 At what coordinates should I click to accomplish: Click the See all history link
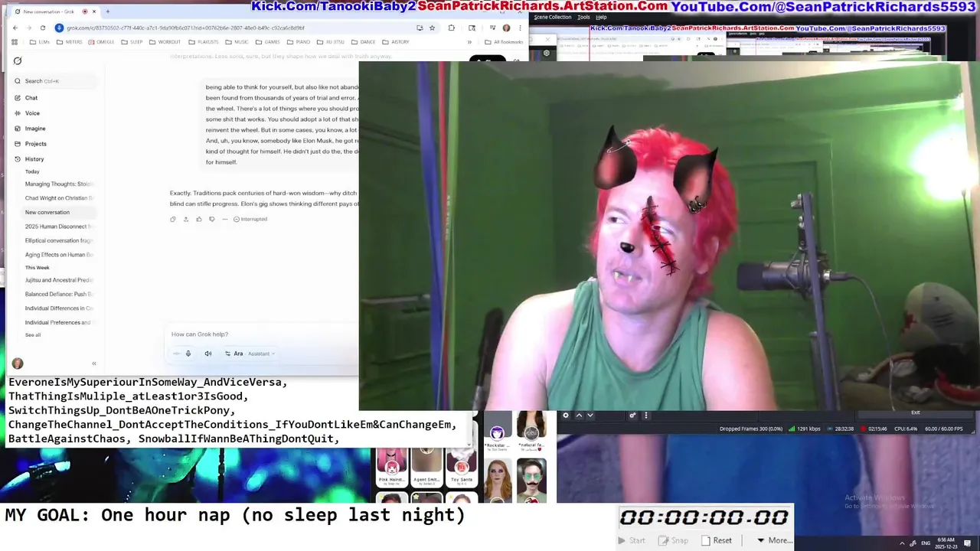33,335
